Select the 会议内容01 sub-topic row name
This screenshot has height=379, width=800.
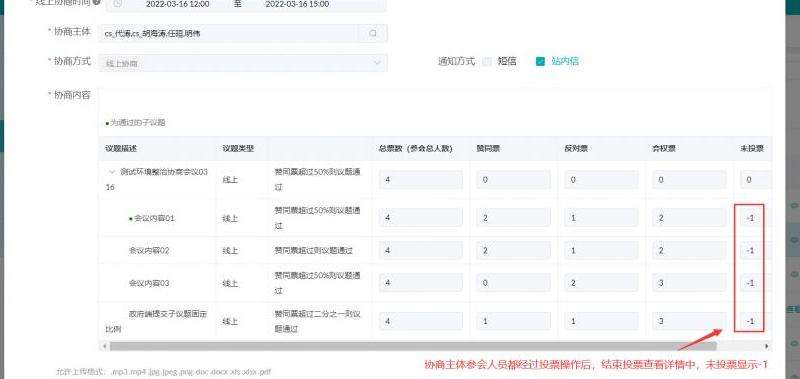(x=155, y=218)
